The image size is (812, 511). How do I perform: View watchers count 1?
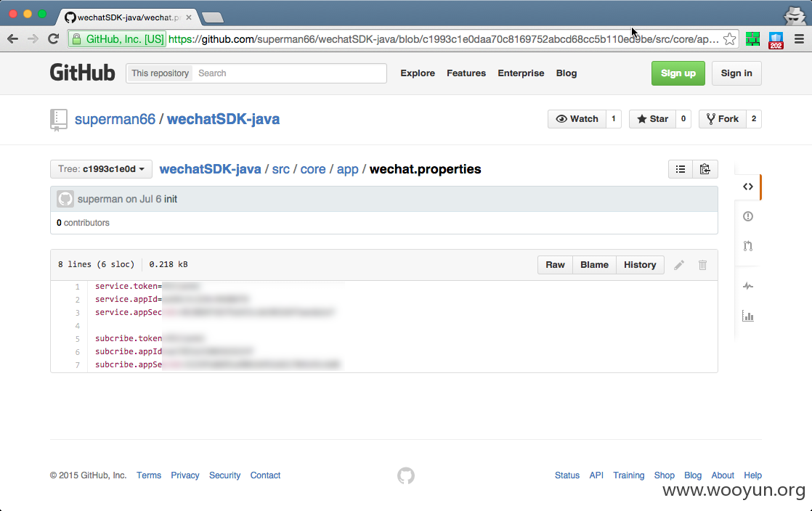coord(614,119)
